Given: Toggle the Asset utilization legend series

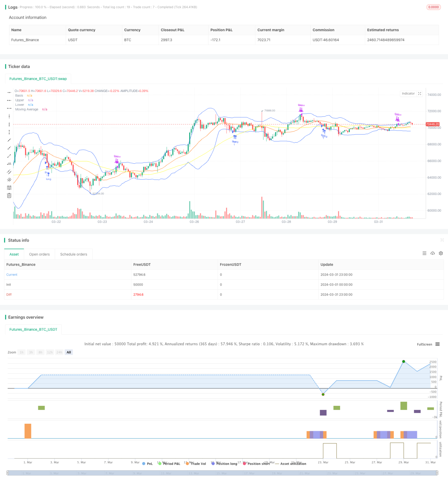Looking at the screenshot, I should coord(291,464).
